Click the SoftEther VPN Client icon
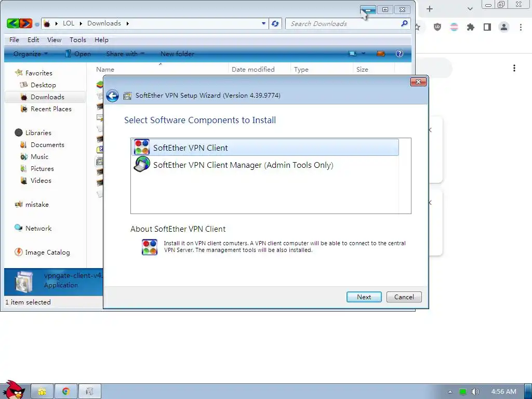This screenshot has height=399, width=532. point(141,147)
